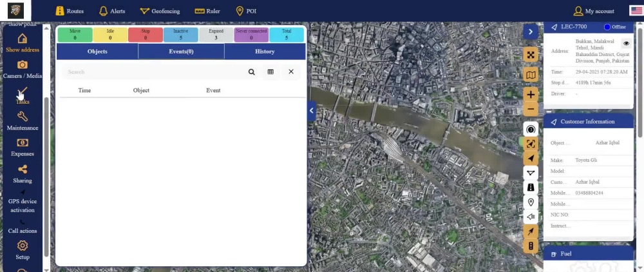
Task: Click the Offline status indicator
Action: pyautogui.click(x=615, y=27)
